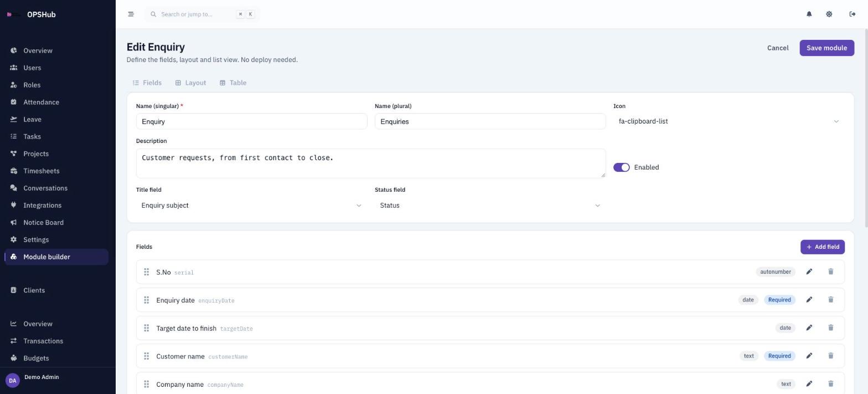Open Tasks in the sidebar
Image resolution: width=868 pixels, height=394 pixels.
tap(56, 136)
